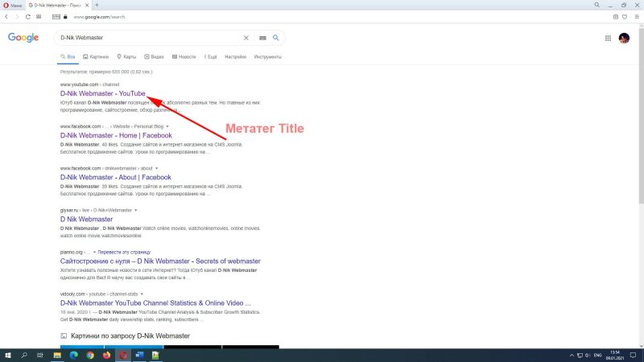644x362 pixels.
Task: Open the Opera menu button
Action: point(12,6)
